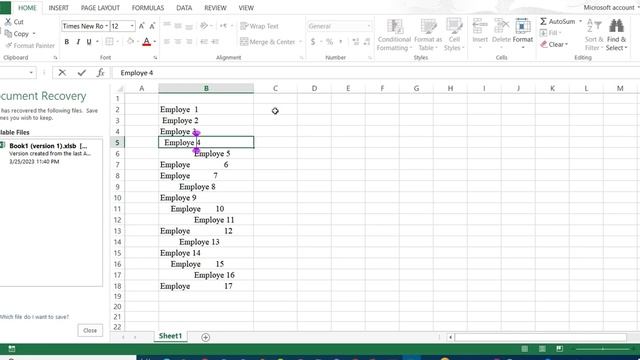Open the Name Box dropdown
The width and height of the screenshot is (640, 360).
click(31, 73)
